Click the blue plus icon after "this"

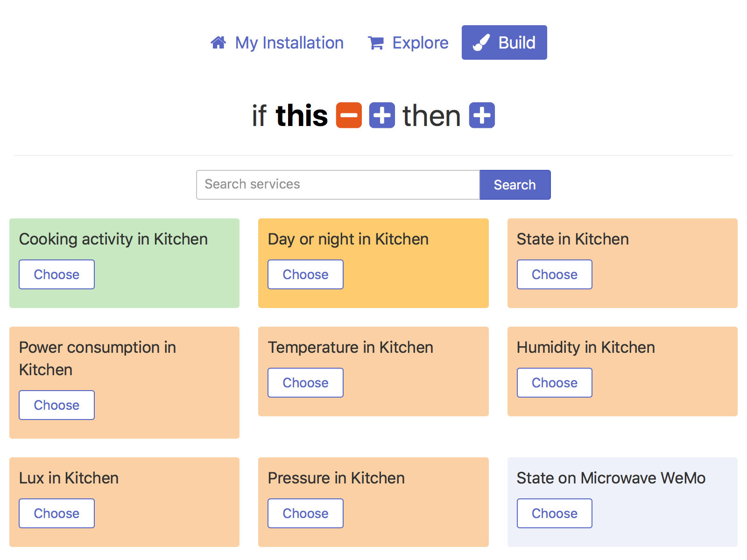click(x=382, y=115)
